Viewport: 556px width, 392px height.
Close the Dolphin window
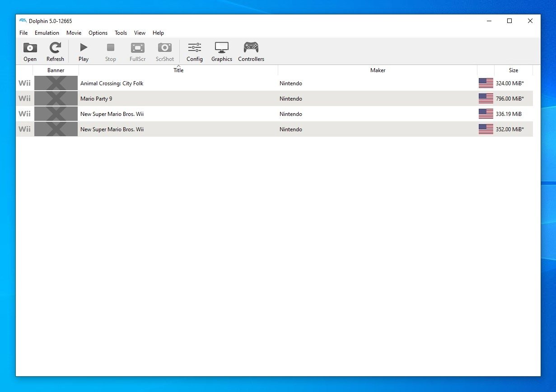(530, 21)
